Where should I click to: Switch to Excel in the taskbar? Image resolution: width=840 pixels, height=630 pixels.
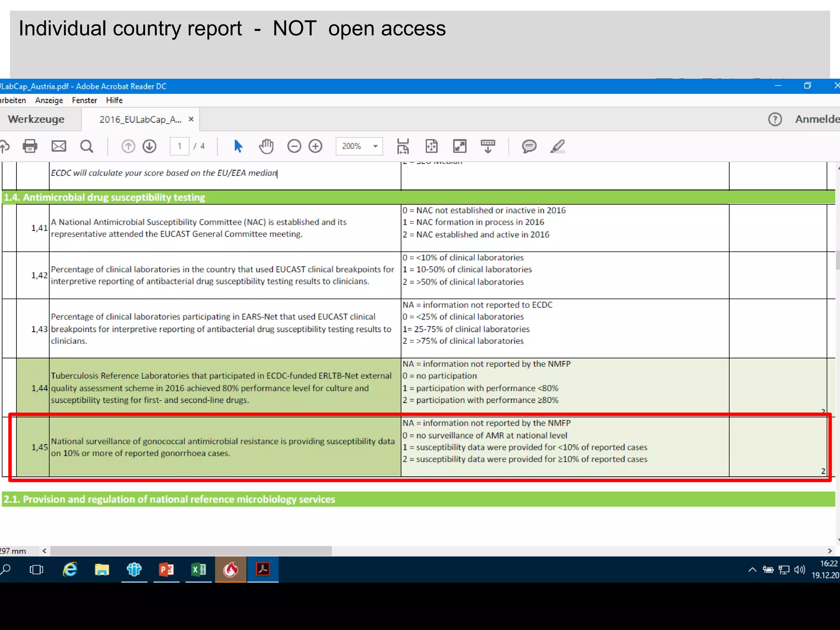tap(199, 570)
